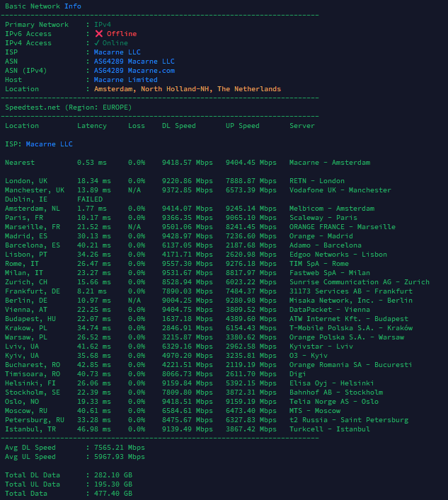Click 'Fastweb SpA - Milan' server
Screen dimensions: 448x500
click(330, 273)
